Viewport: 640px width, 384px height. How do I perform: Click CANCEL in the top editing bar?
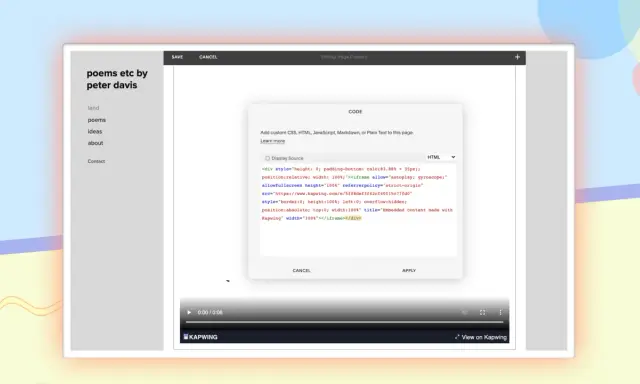pos(208,57)
